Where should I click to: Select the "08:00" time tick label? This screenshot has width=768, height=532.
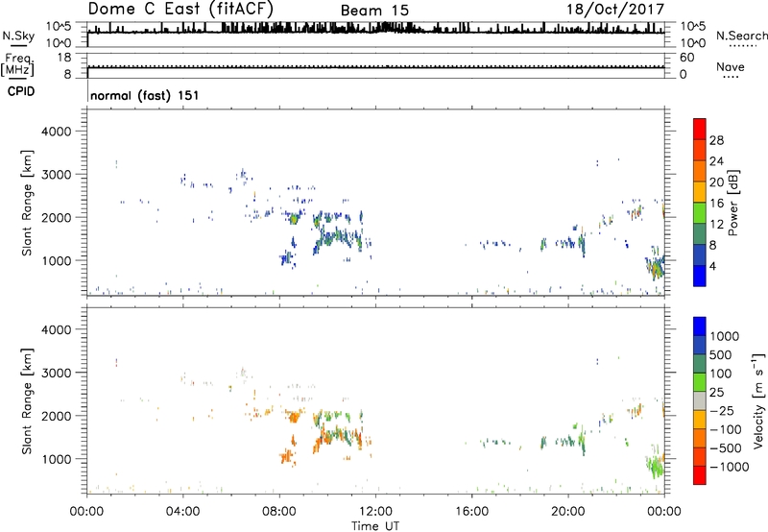279,512
